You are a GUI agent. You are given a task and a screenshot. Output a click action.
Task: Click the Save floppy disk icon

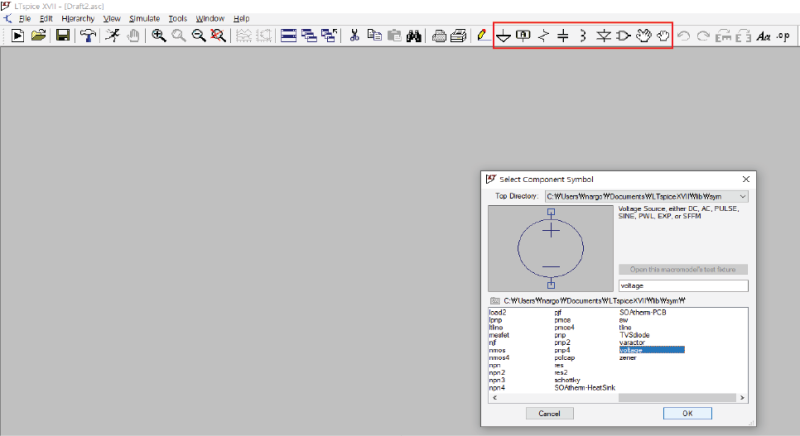[x=62, y=36]
